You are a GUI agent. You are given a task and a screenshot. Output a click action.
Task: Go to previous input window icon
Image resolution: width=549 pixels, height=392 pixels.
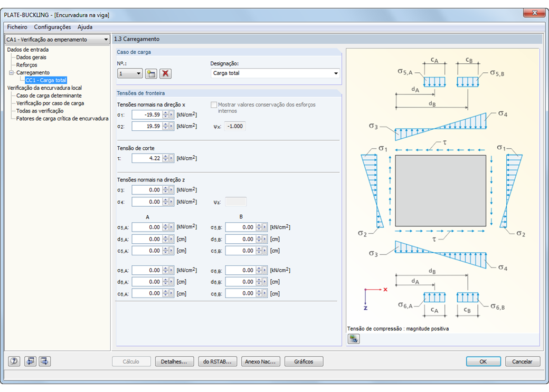(x=30, y=361)
